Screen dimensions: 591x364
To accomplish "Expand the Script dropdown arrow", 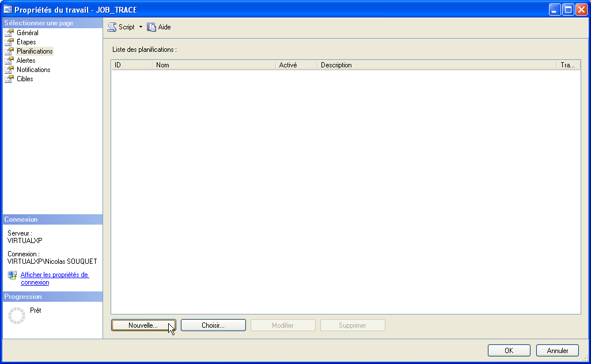I will pos(141,27).
